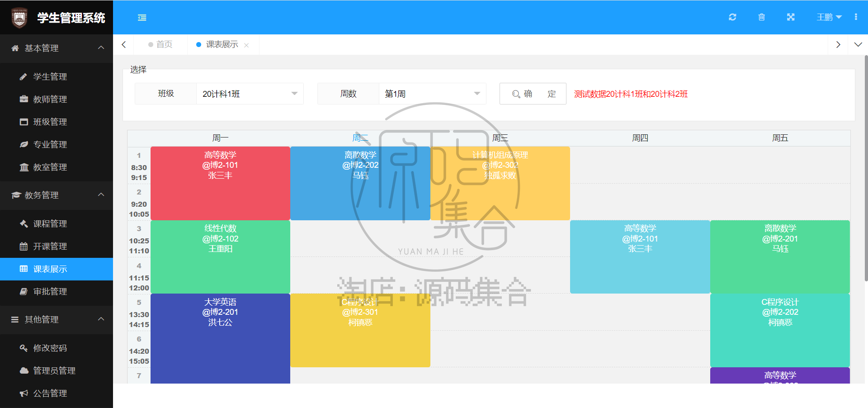Click the table icon beside 课表展示
This screenshot has height=408, width=868.
24,269
